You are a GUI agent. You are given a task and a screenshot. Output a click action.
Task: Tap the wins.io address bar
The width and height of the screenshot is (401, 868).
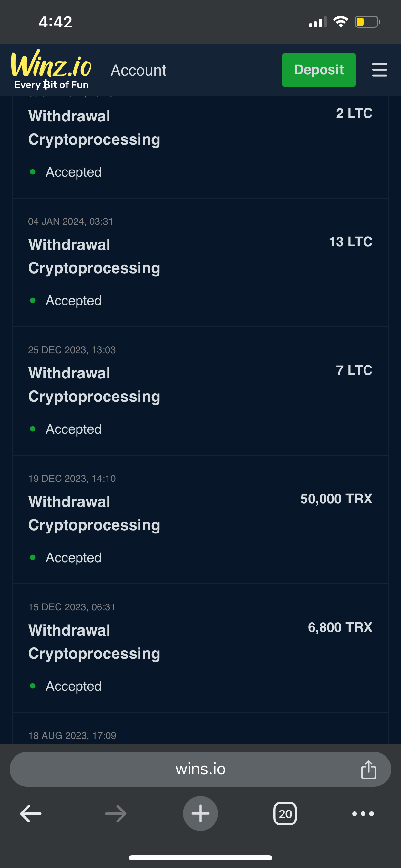(200, 769)
